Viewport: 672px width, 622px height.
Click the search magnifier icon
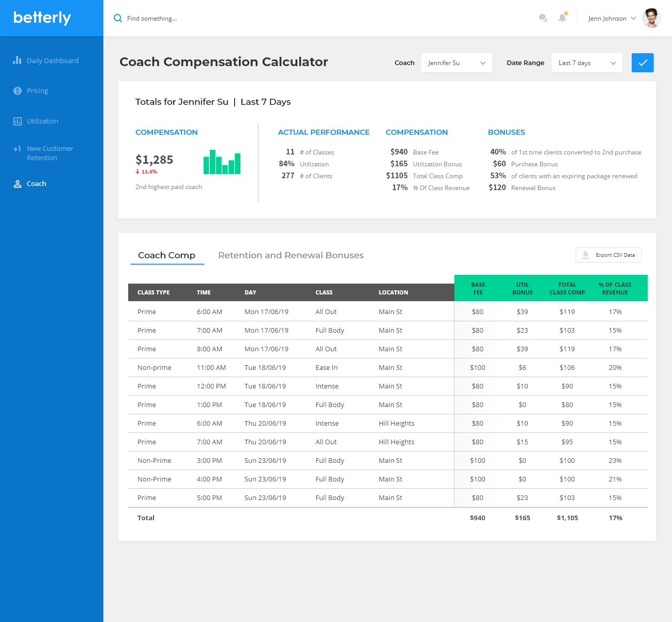point(118,18)
